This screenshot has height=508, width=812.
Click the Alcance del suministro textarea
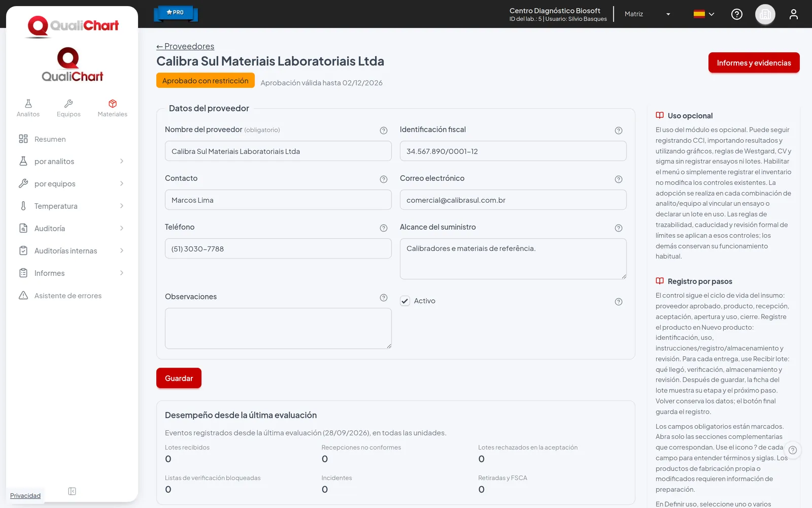pos(513,259)
